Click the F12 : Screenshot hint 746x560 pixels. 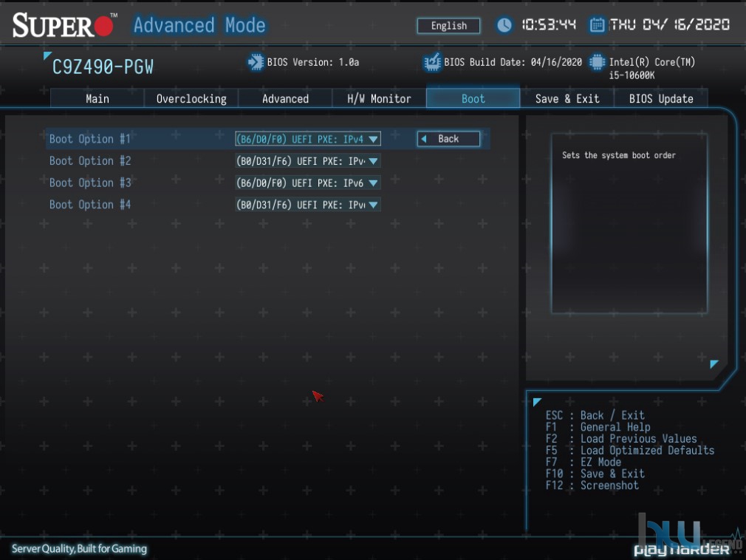point(592,485)
